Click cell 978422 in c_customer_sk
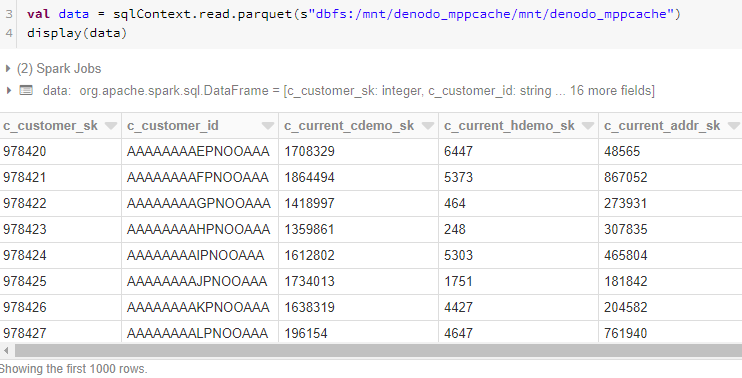 (25, 203)
